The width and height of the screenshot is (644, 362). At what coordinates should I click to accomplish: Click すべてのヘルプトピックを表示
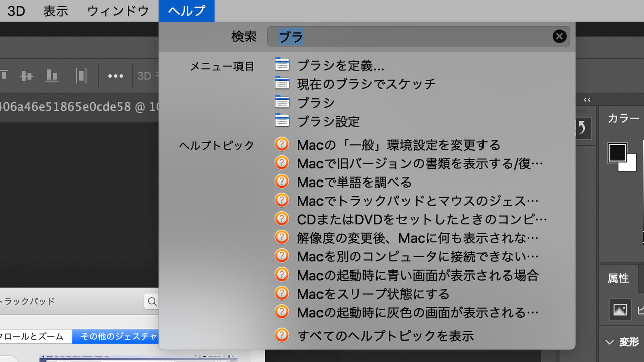385,335
